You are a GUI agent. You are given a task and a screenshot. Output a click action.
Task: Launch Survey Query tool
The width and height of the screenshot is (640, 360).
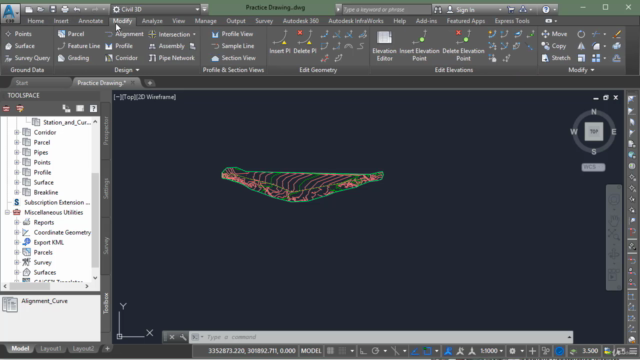[x=27, y=58]
